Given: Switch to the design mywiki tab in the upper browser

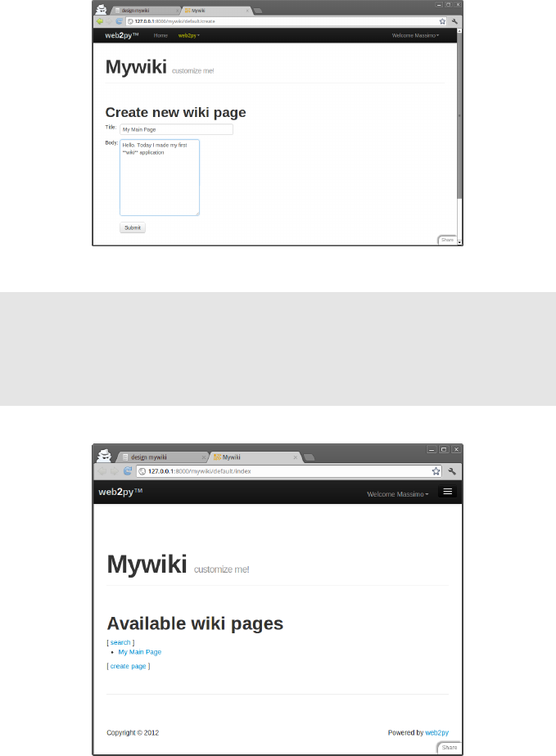Looking at the screenshot, I should pos(145,10).
